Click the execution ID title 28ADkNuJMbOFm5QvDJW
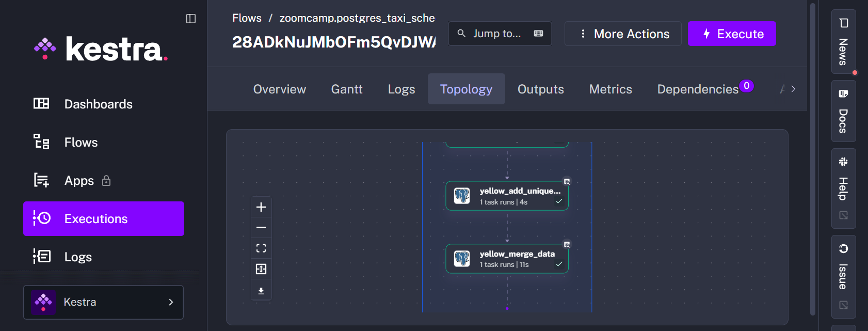The height and width of the screenshot is (331, 868). click(334, 42)
